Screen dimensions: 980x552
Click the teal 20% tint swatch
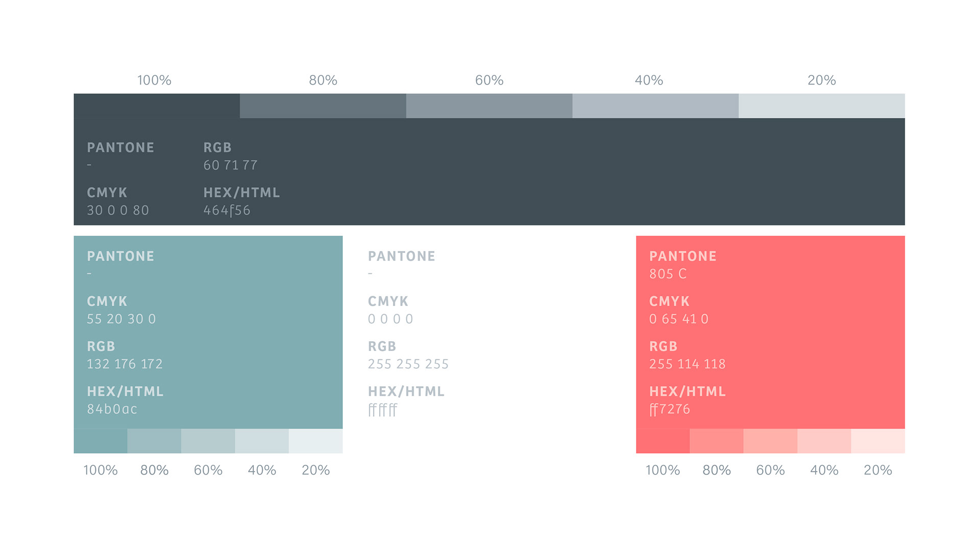click(315, 441)
